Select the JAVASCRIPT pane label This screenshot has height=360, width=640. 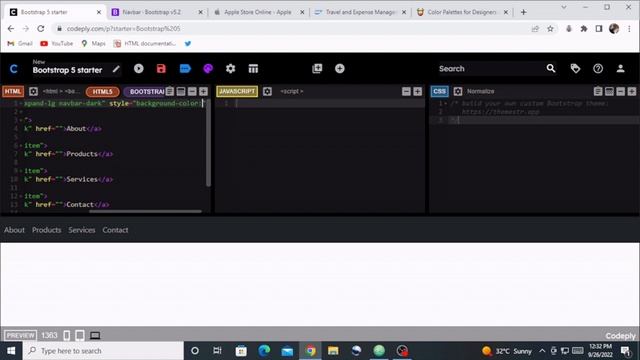(237, 91)
